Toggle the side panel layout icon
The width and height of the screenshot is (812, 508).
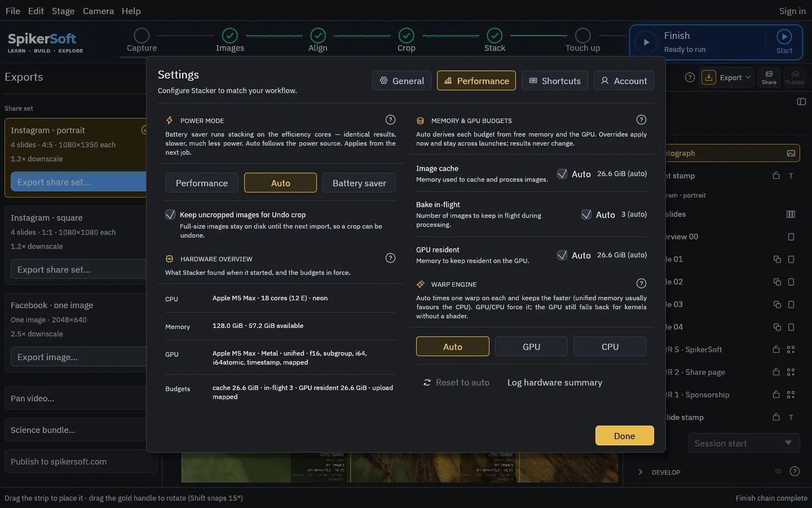click(801, 102)
